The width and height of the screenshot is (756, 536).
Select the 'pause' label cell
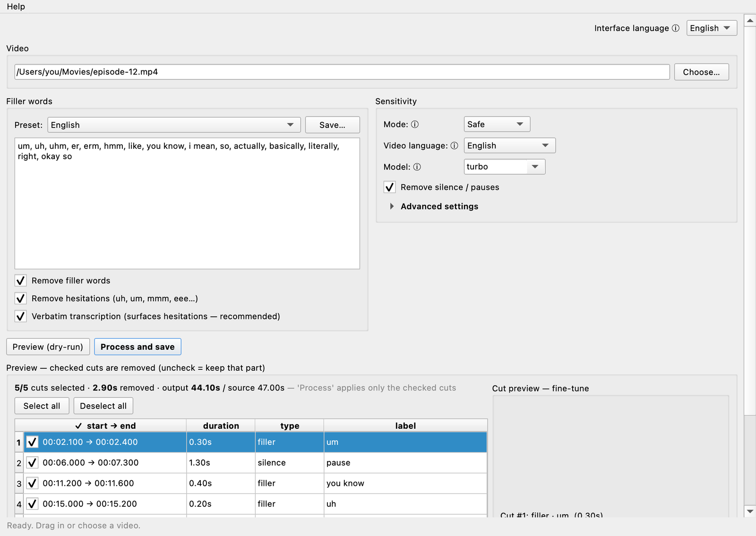tap(405, 463)
